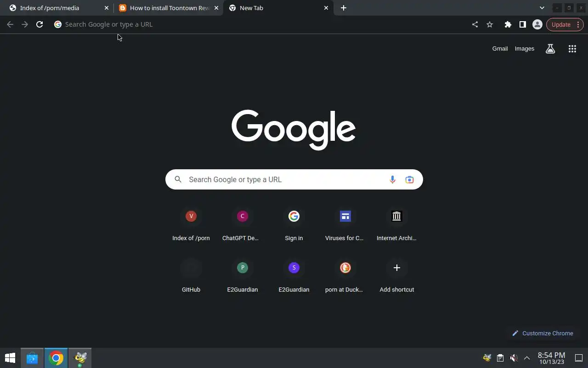The image size is (588, 368).
Task: Open the clipboard tray icon
Action: point(500,358)
